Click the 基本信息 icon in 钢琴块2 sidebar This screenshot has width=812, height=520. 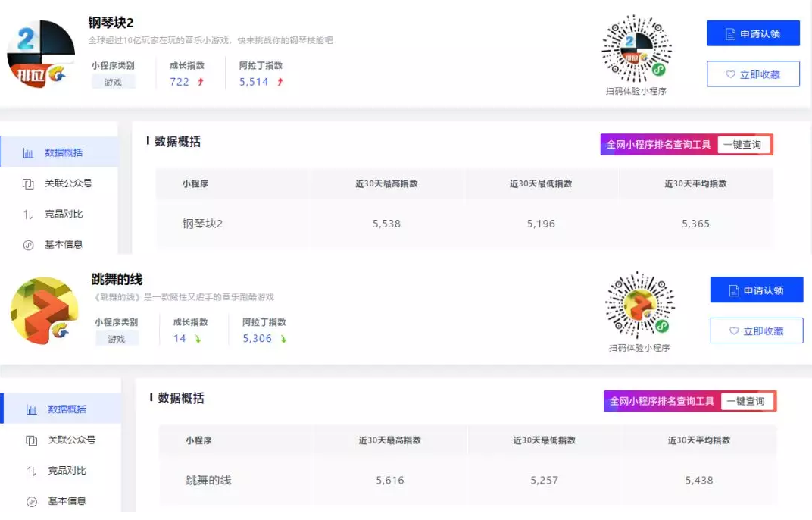pos(28,245)
